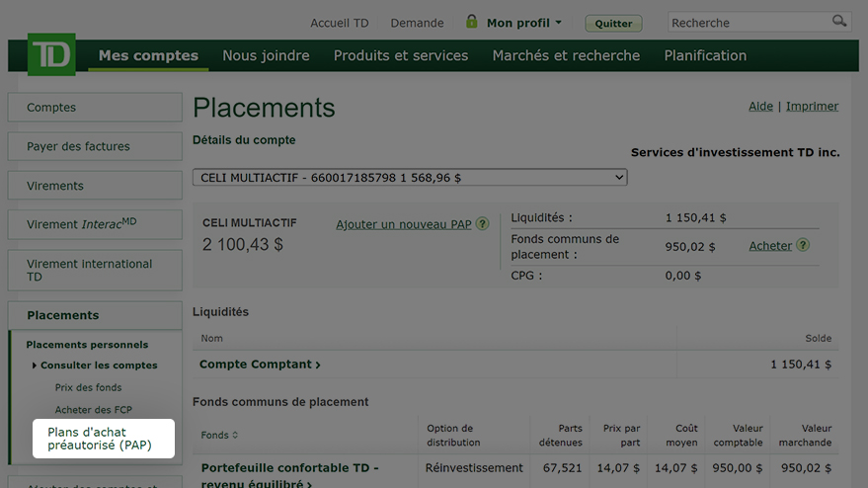Viewport: 868px width, 488px height.
Task: Open help icon next to Ajouter un nouveau PAP
Action: [x=482, y=224]
